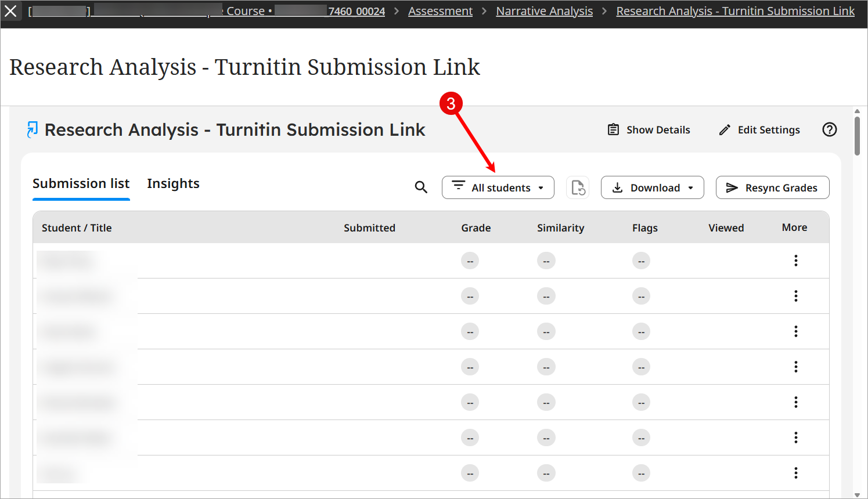Screen dimensions: 868x499
Task: Open the course 7460_00024 breadcrumb link
Action: coord(356,11)
